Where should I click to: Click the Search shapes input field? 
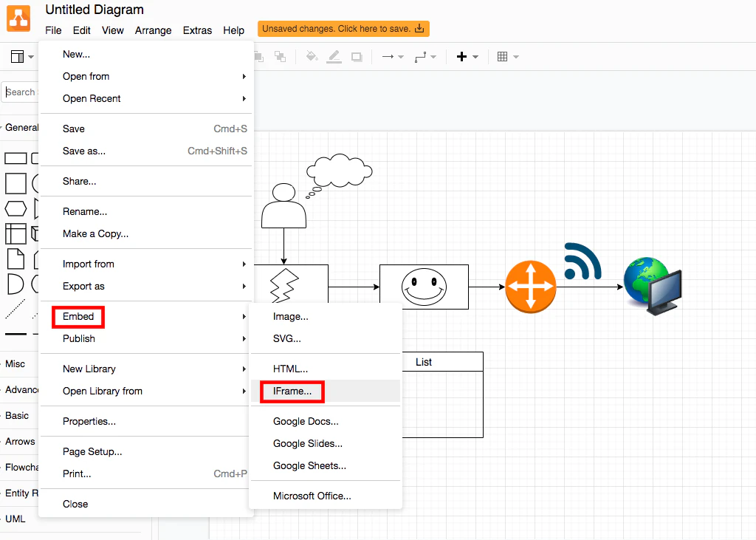coord(20,92)
